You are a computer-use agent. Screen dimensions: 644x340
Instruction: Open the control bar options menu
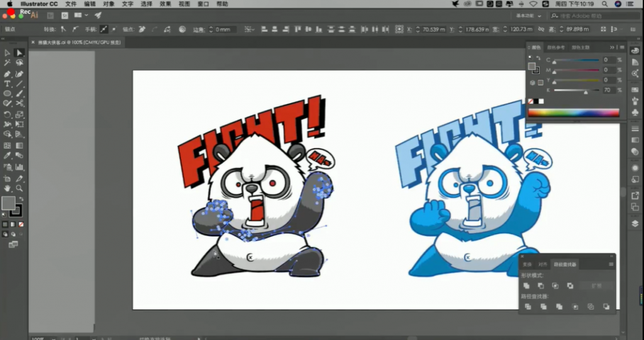[633, 29]
